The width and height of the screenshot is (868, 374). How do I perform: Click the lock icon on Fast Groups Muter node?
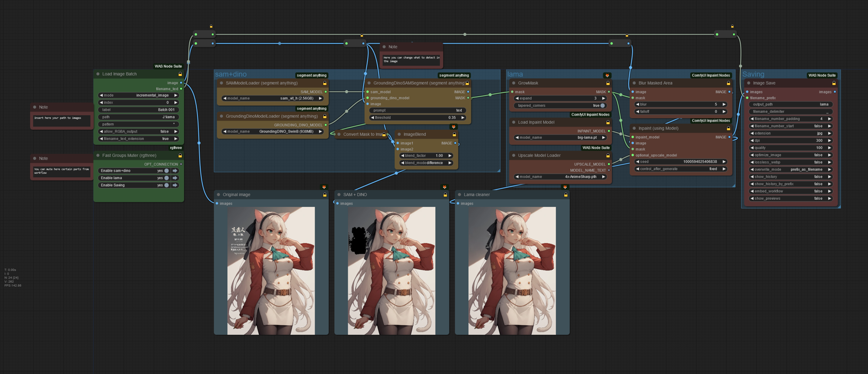pyautogui.click(x=180, y=156)
